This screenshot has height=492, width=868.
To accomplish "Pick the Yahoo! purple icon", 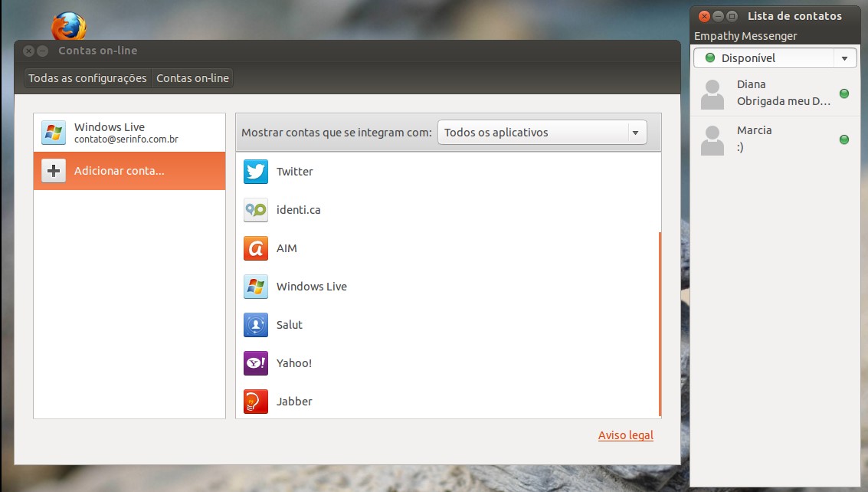I will tap(256, 363).
